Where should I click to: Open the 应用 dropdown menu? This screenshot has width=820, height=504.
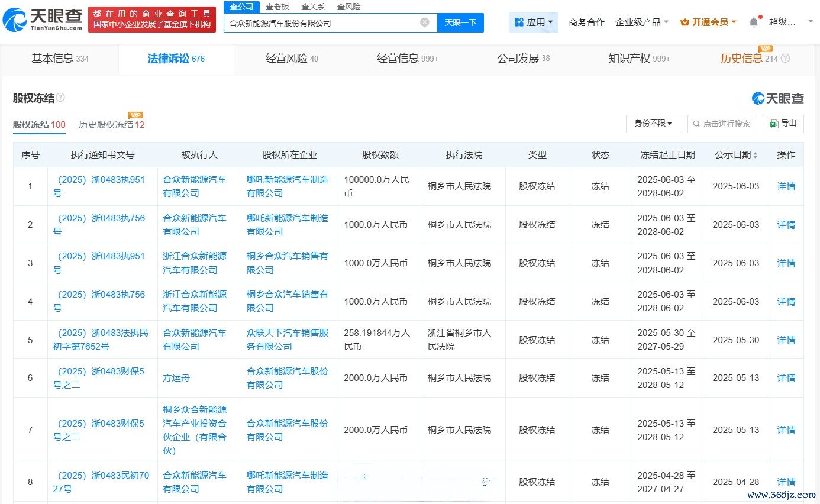pos(534,22)
